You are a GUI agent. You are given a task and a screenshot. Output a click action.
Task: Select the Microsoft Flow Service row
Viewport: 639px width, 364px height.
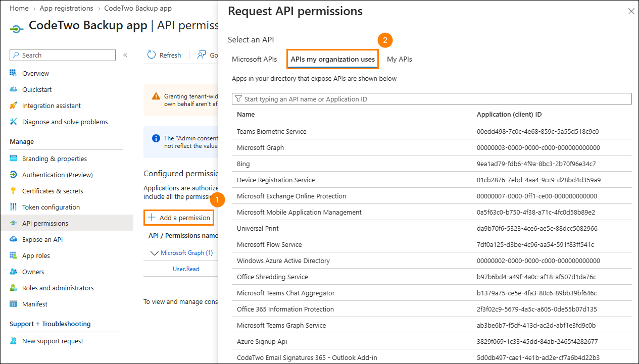pyautogui.click(x=432, y=244)
